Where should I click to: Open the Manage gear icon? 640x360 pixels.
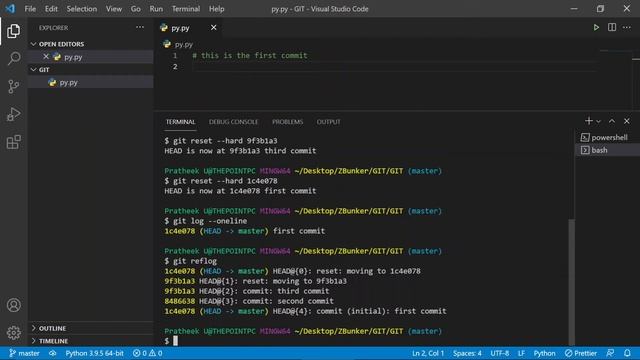[x=13, y=333]
